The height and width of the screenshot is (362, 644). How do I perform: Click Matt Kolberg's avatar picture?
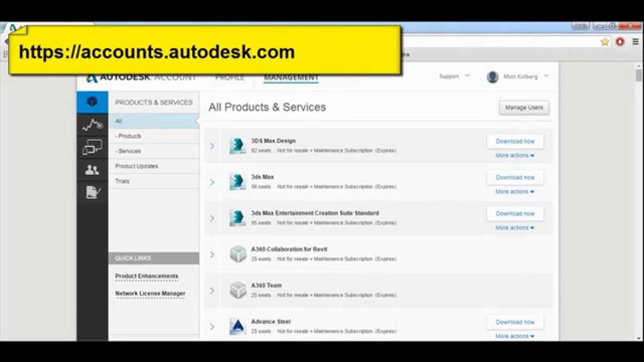point(493,77)
